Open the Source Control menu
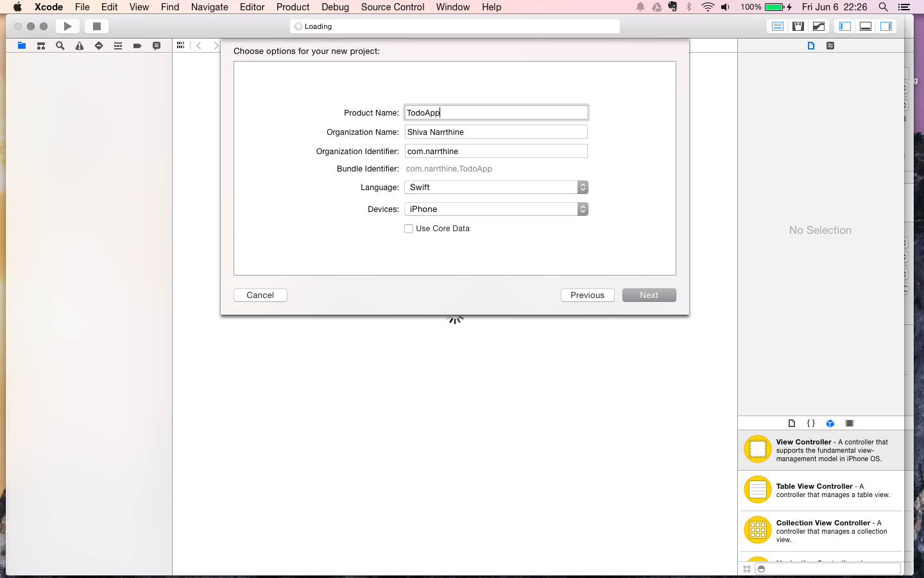 click(393, 7)
